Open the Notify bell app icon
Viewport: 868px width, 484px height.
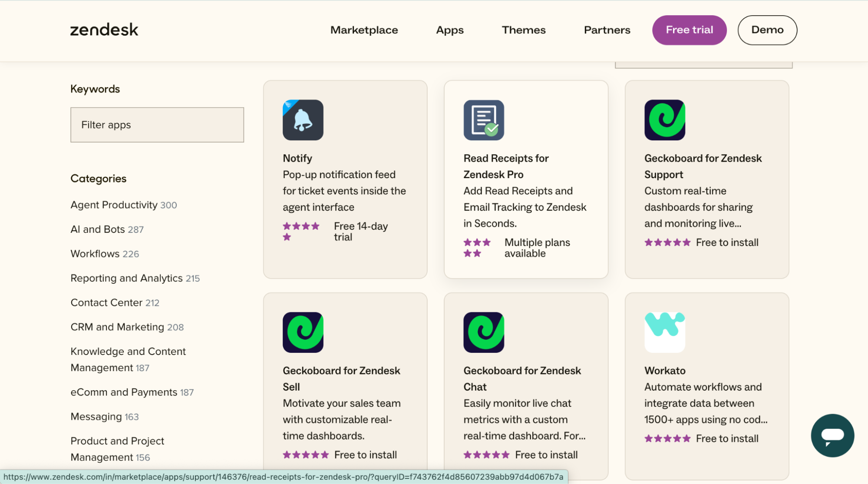click(x=303, y=120)
